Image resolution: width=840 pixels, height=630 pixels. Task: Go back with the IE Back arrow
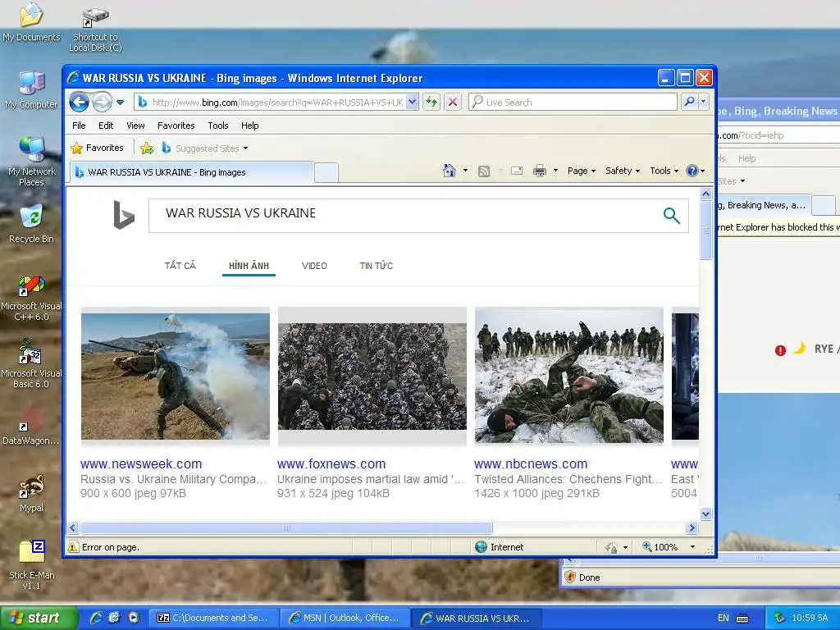(79, 102)
